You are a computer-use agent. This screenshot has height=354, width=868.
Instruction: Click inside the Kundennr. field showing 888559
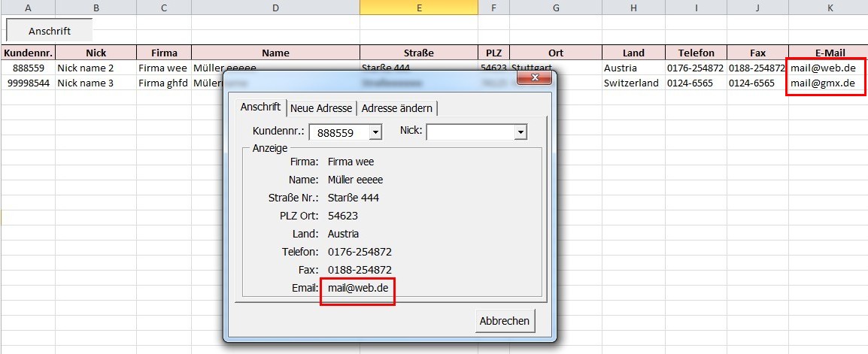point(338,133)
